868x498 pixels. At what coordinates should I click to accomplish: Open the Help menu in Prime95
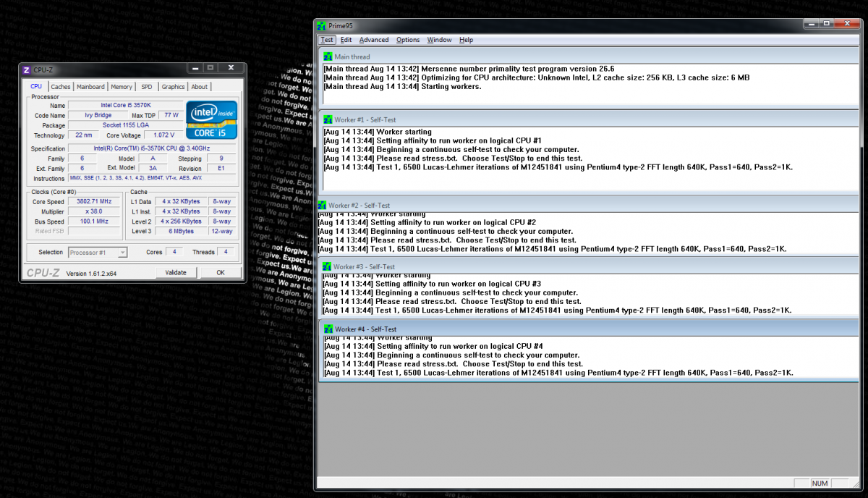pos(466,40)
